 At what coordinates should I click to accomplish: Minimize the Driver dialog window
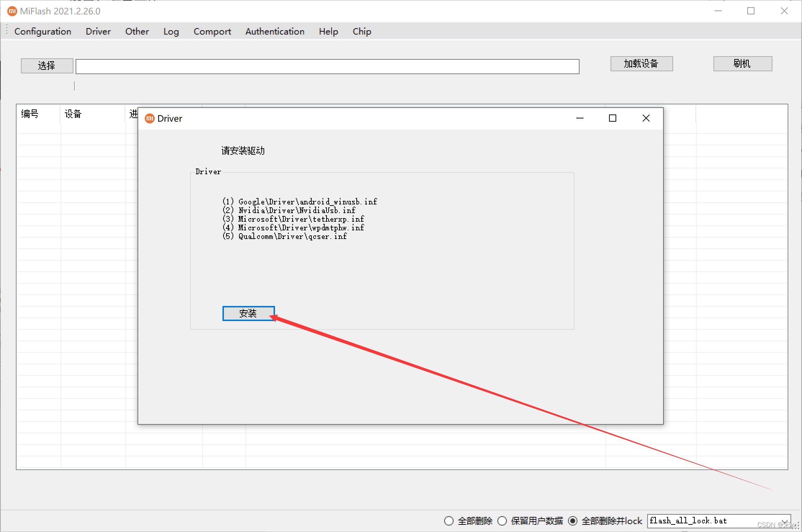coord(580,118)
